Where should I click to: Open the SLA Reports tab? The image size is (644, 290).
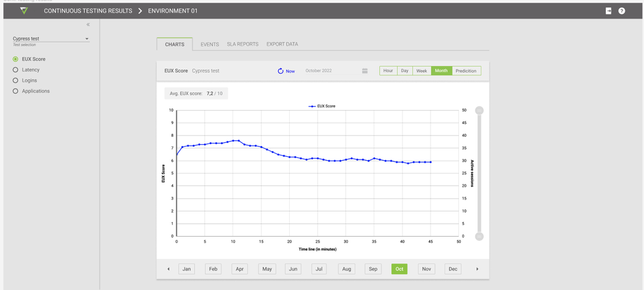(x=242, y=44)
